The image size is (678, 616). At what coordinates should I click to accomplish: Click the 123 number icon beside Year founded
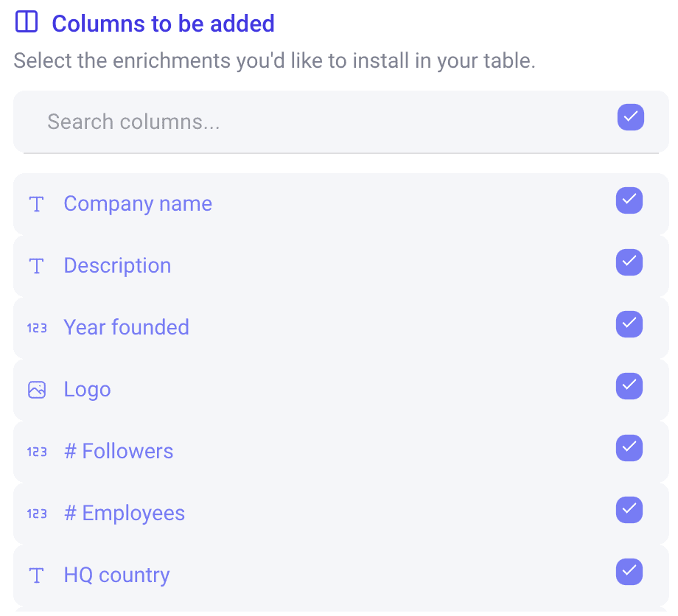37,328
